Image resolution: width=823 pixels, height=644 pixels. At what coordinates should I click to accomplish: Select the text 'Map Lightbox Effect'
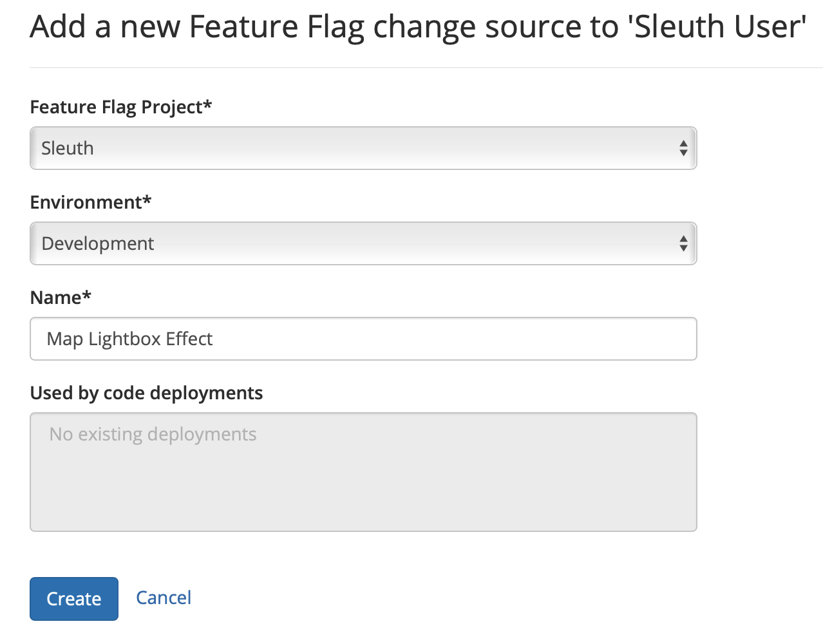129,339
